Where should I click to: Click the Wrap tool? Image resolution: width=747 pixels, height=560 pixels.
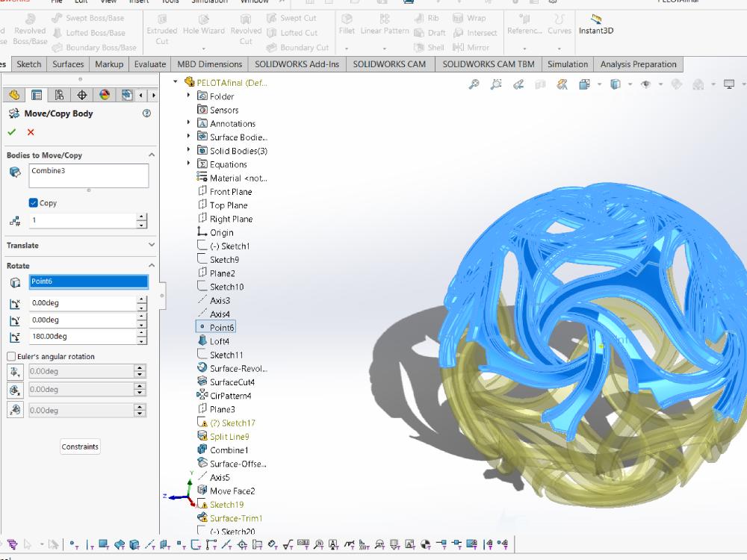[x=469, y=18]
